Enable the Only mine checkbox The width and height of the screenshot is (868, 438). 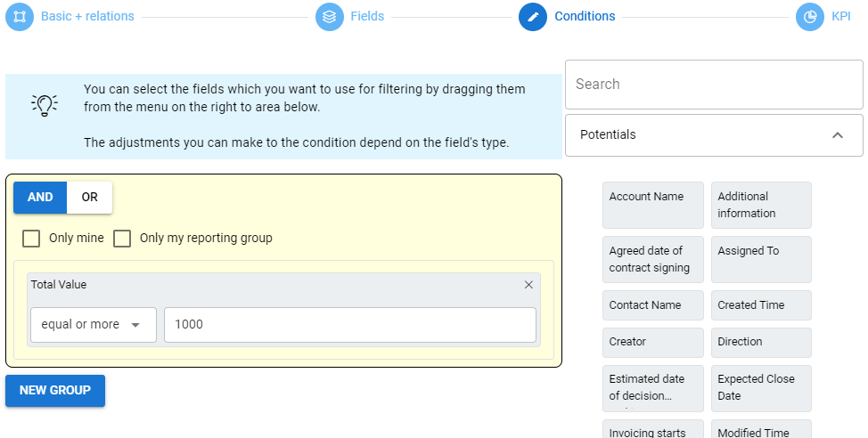[31, 239]
